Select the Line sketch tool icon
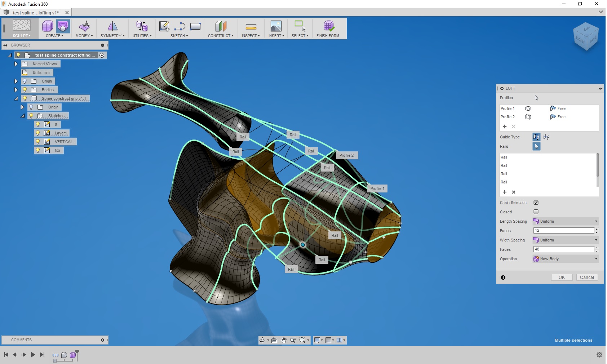Viewport: 607px width, 364px height. [x=180, y=26]
